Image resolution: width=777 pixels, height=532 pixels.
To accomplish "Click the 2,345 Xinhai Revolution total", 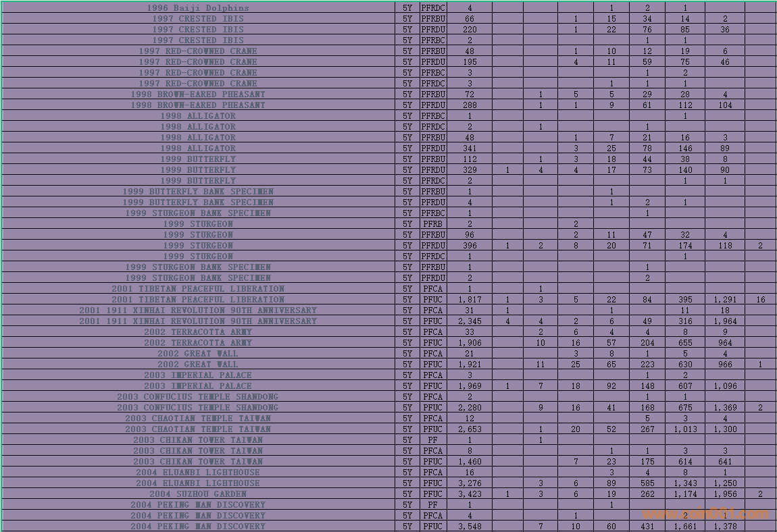I will point(470,321).
